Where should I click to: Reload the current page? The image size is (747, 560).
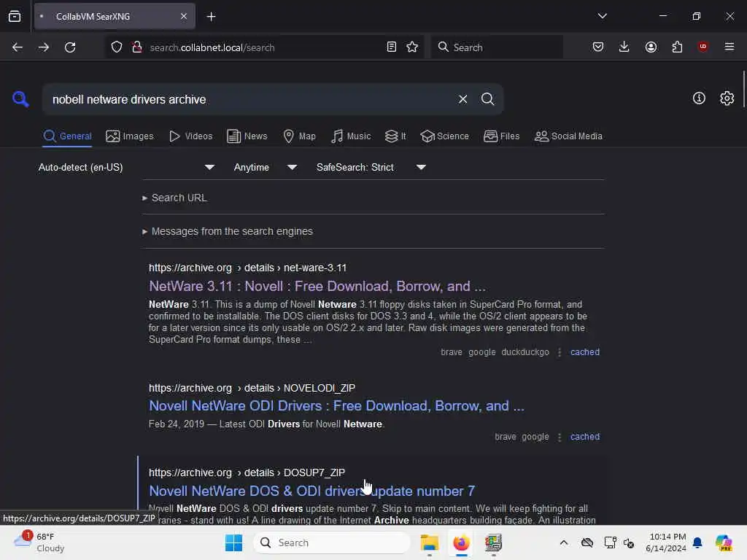[70, 47]
